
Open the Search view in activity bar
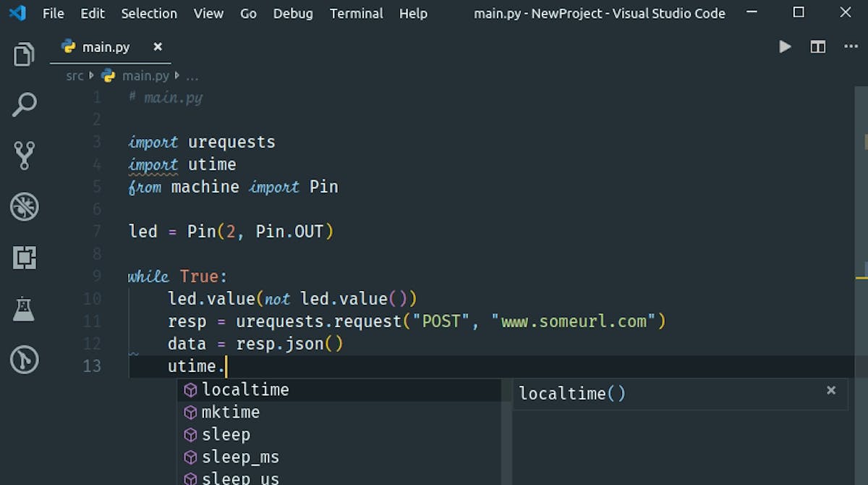[x=24, y=104]
